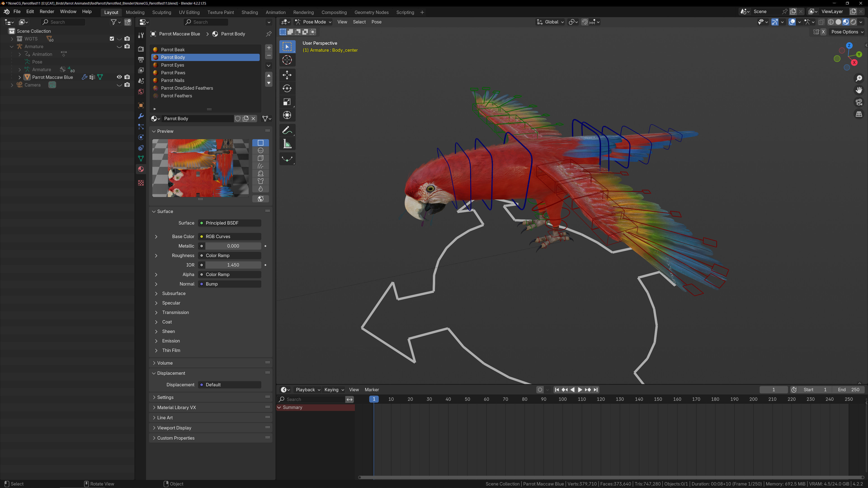
Task: Toggle X-ray display
Action: [x=821, y=22]
